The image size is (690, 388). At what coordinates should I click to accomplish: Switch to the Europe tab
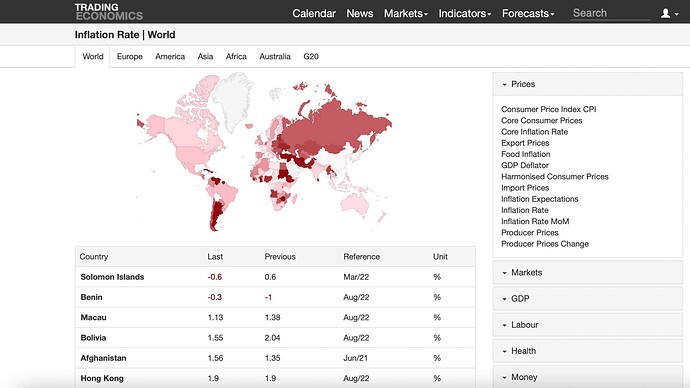pyautogui.click(x=129, y=56)
